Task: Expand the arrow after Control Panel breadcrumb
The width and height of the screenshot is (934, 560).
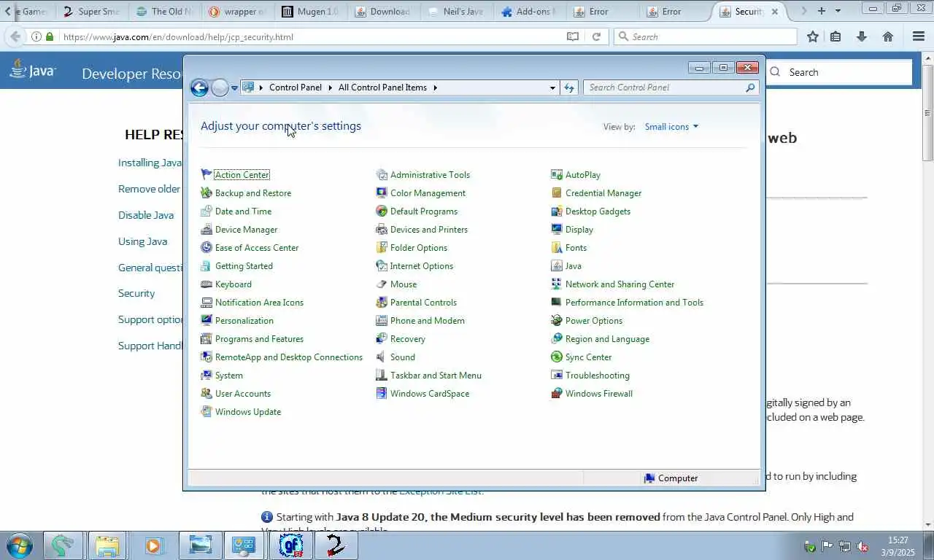Action: coord(330,87)
